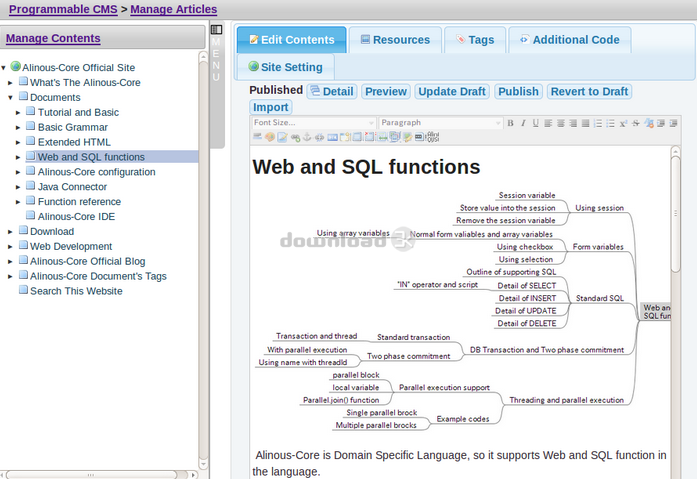
Task: Open the Manage Articles breadcrumb link
Action: coord(174,9)
